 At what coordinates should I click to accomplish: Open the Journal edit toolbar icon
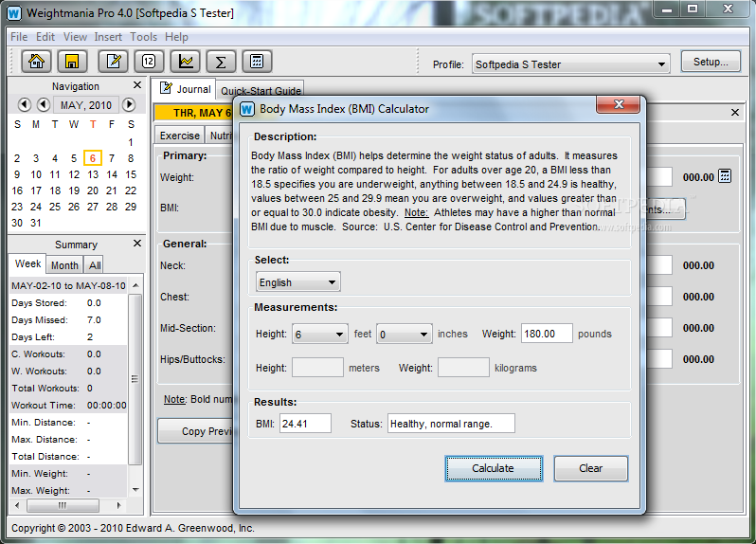[114, 62]
